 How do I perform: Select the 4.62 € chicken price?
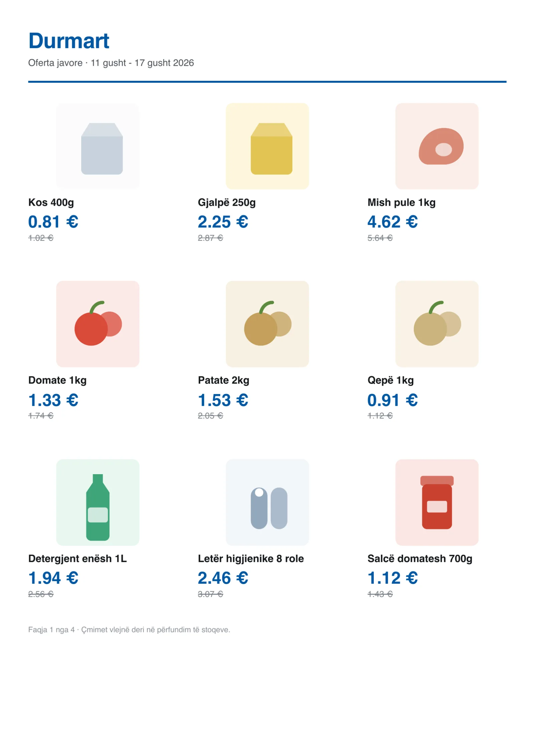pos(392,221)
